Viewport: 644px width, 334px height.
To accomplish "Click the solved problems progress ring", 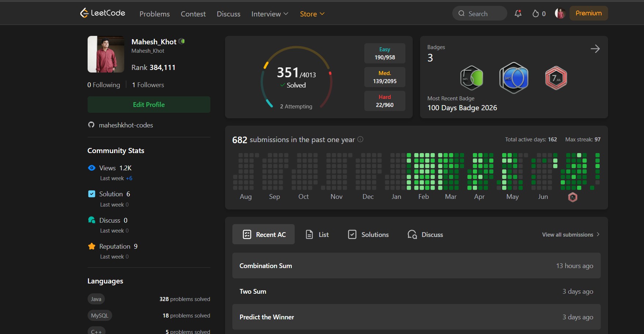I will [x=296, y=77].
